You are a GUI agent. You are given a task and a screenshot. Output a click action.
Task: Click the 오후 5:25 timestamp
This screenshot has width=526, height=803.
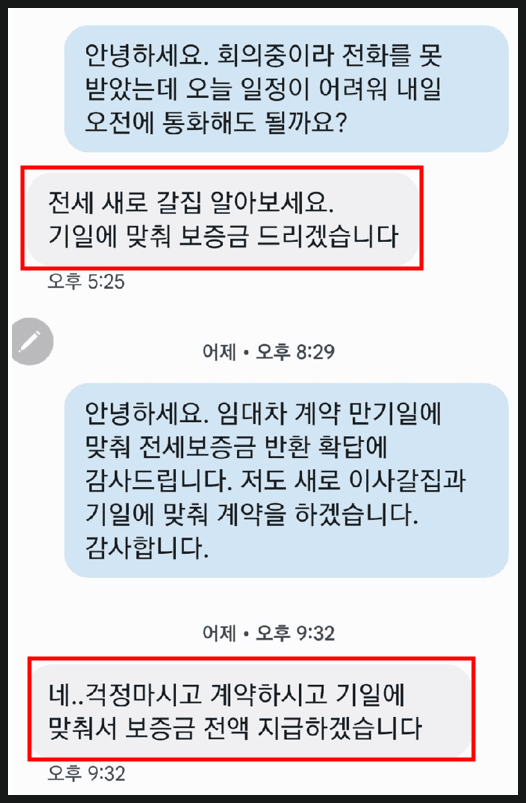[86, 281]
